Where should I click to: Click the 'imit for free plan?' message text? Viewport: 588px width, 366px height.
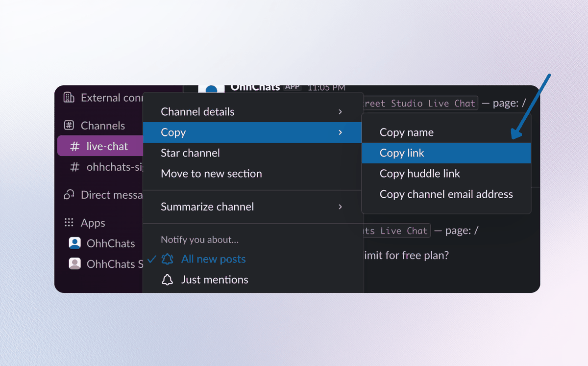[x=406, y=255]
